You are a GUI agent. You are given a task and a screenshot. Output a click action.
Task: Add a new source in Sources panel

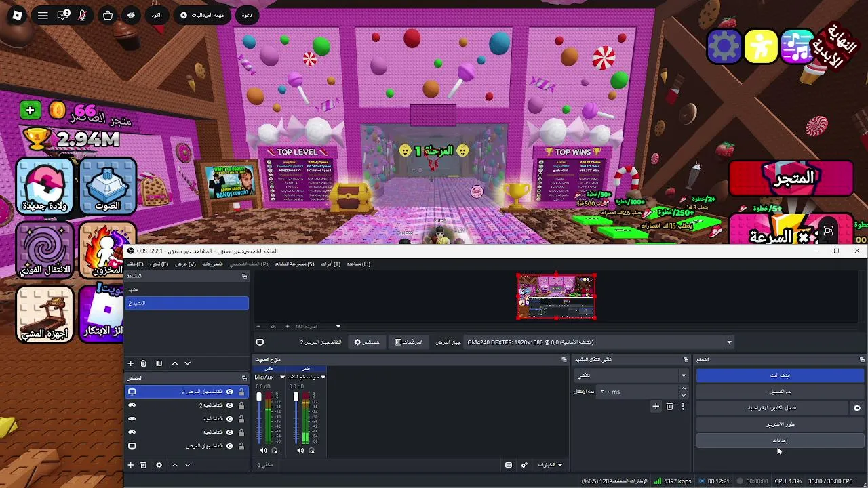pos(131,465)
